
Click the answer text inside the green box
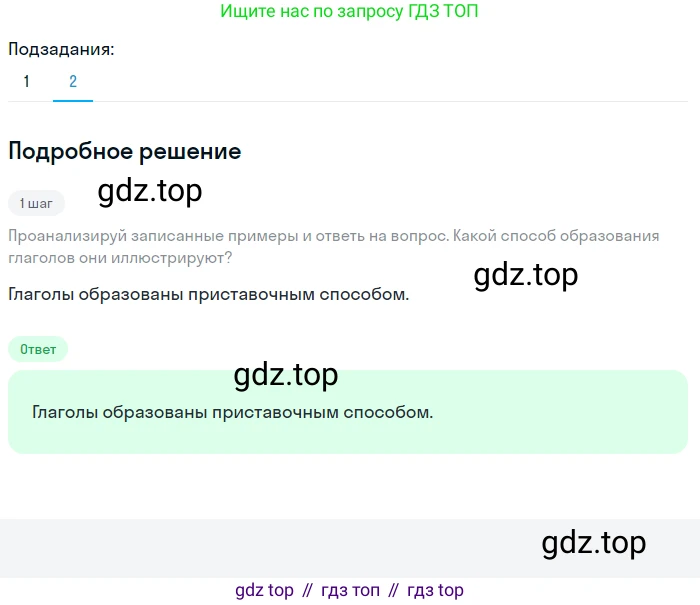233,411
